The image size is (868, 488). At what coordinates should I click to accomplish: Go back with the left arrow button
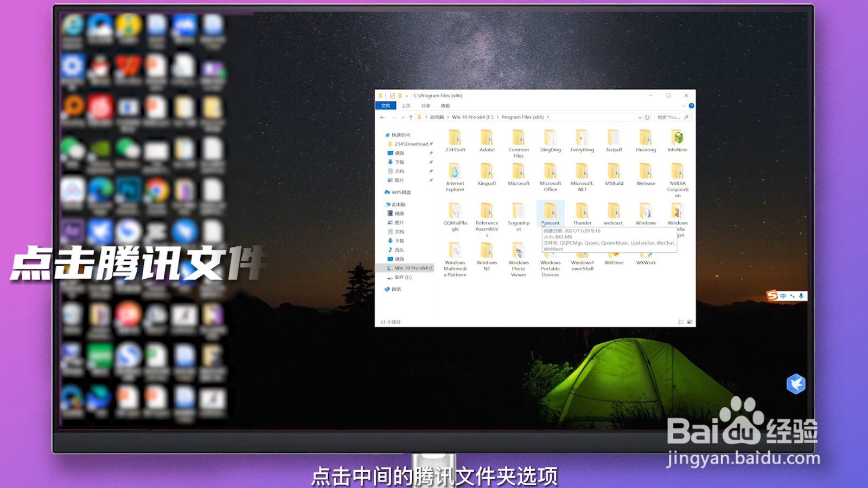(382, 117)
